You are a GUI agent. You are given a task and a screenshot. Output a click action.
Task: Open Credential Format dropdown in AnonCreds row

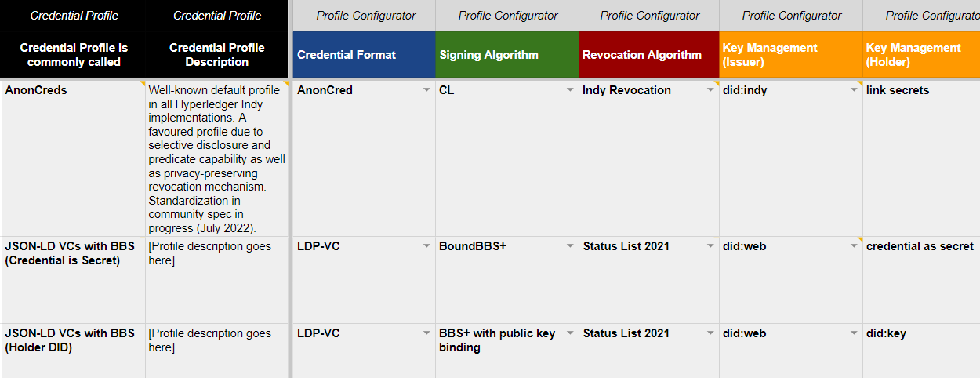[426, 90]
